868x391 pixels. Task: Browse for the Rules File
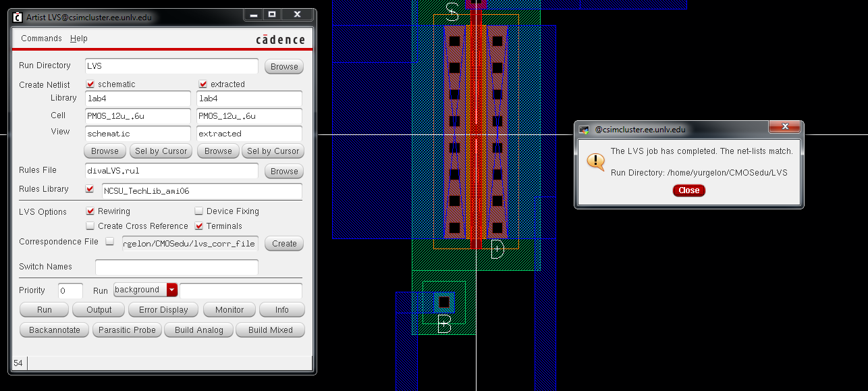pos(284,172)
